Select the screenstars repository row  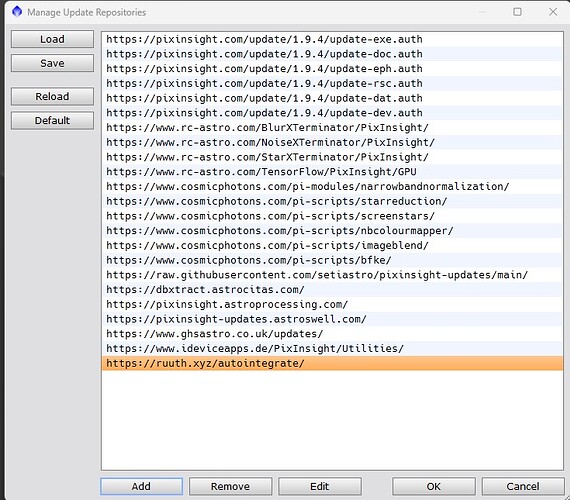[332, 216]
